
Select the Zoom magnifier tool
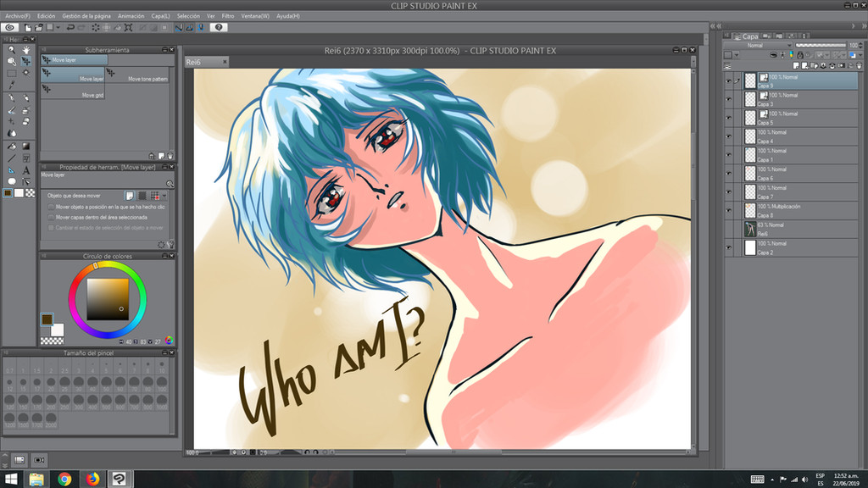click(x=12, y=50)
